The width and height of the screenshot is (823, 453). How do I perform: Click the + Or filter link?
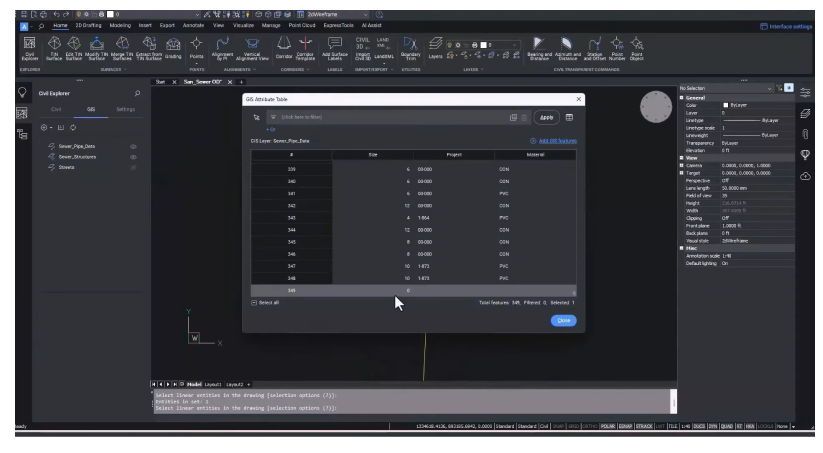(x=271, y=130)
